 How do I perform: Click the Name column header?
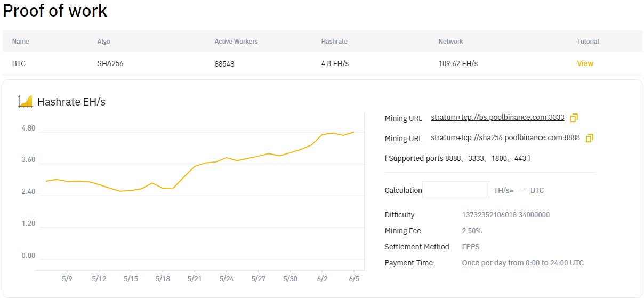click(x=20, y=42)
